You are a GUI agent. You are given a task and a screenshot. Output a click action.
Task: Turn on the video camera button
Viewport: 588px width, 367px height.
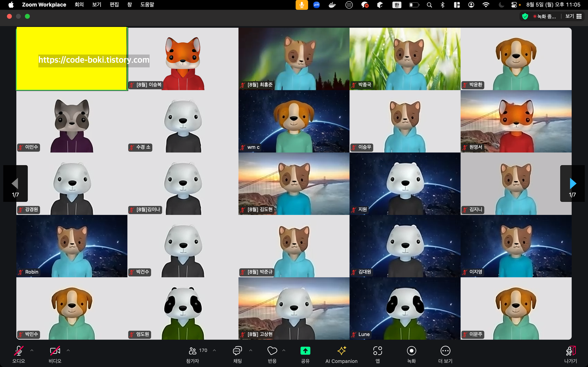[x=55, y=351]
